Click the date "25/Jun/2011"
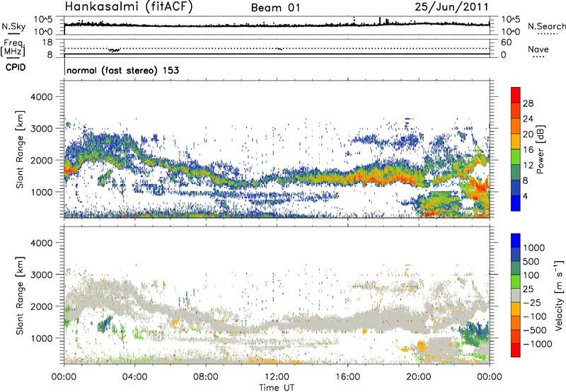Viewport: 566px width, 392px height. point(451,7)
